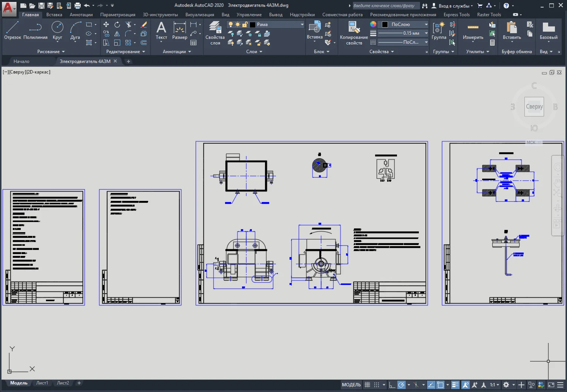Click the Группа group tool
The width and height of the screenshot is (567, 392).
pos(439,30)
